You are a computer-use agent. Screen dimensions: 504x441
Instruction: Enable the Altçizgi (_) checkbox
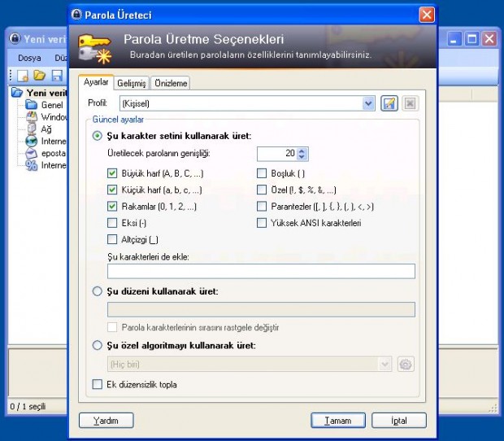click(x=112, y=239)
